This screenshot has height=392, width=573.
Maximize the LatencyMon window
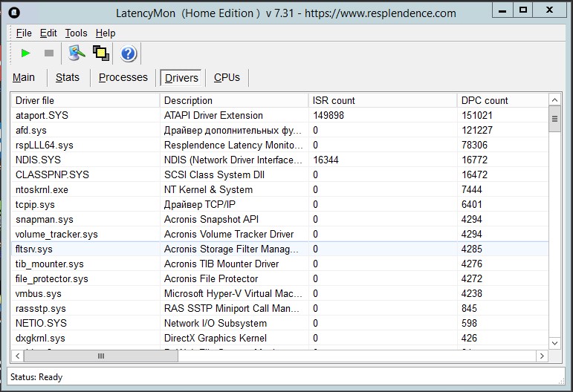523,10
